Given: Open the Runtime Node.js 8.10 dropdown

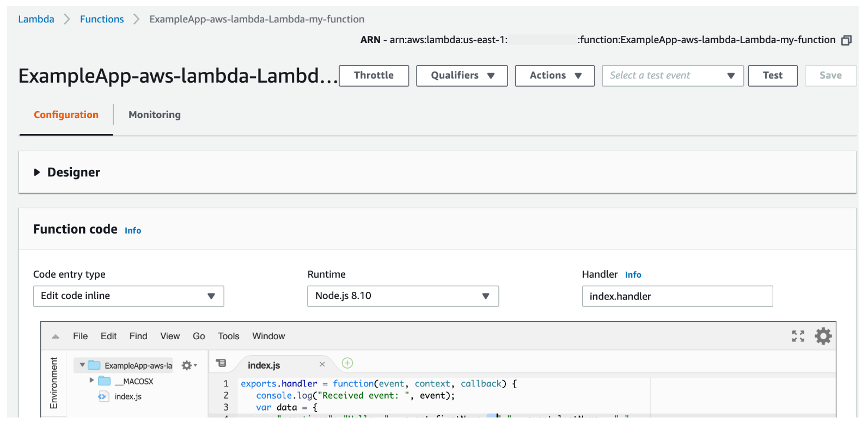Looking at the screenshot, I should (403, 296).
